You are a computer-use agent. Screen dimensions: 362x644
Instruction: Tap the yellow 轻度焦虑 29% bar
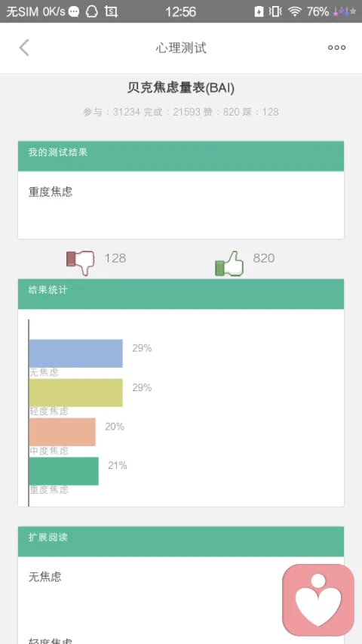(76, 393)
